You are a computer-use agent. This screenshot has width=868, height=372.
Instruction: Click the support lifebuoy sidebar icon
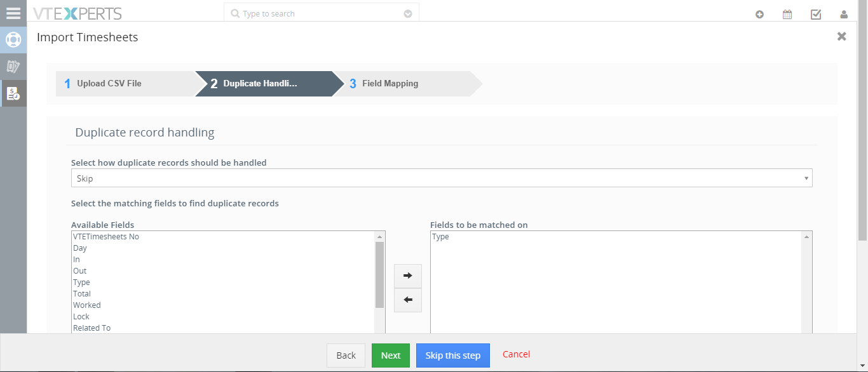pyautogui.click(x=13, y=40)
